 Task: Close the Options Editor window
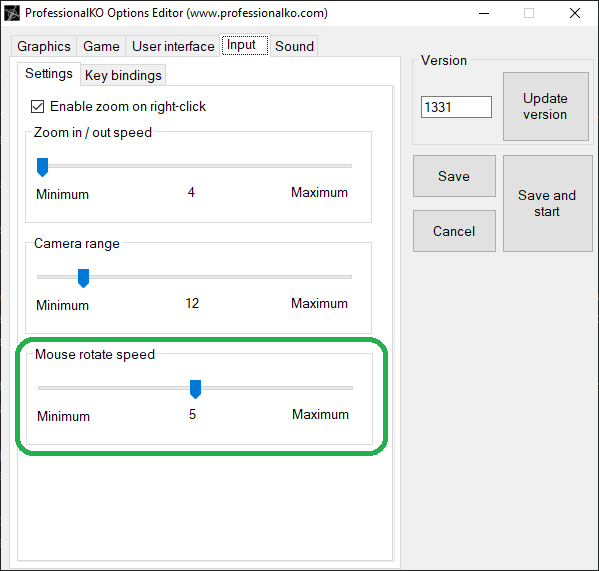(x=575, y=13)
